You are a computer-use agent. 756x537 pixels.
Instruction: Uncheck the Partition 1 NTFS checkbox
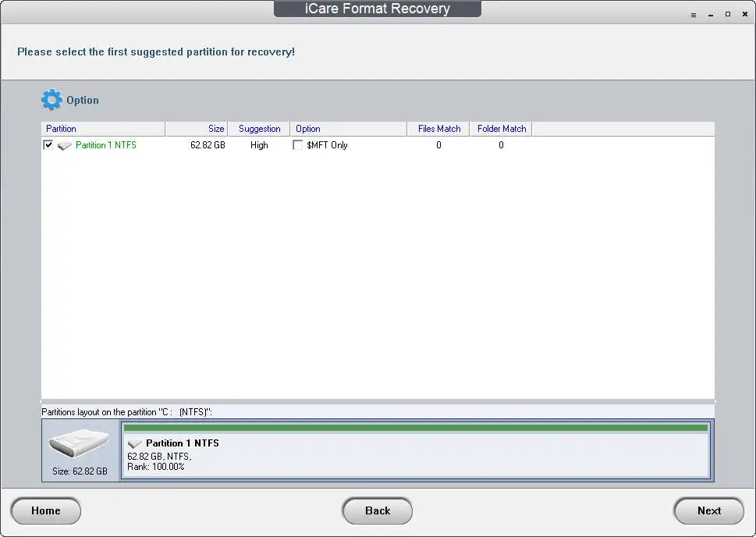48,144
